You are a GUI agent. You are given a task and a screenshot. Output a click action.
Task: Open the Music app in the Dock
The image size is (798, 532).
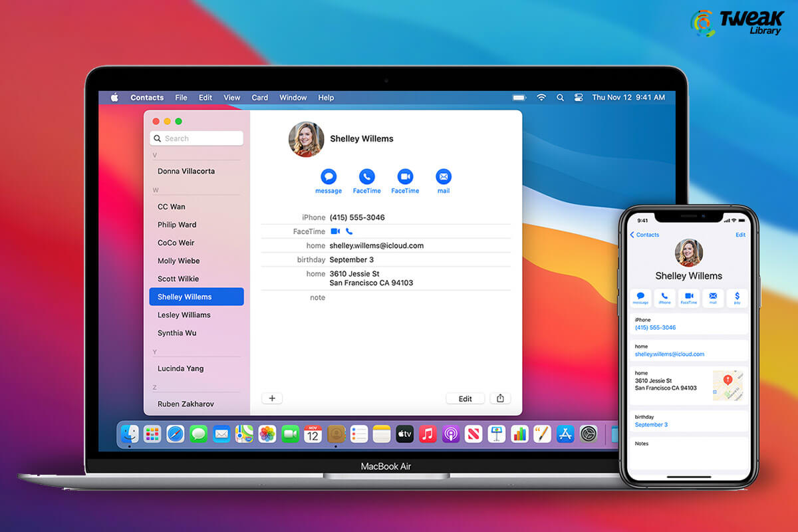427,434
